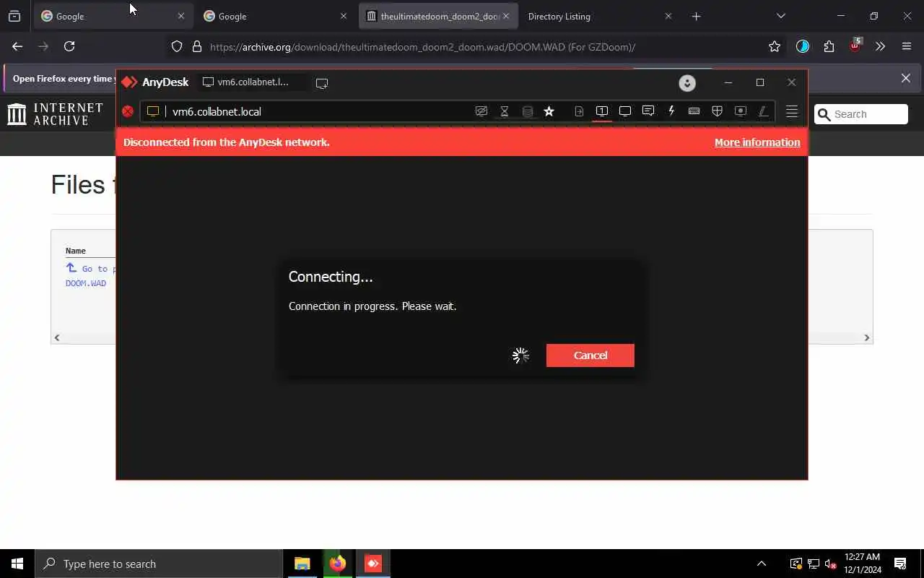
Task: Open the DOOM.WAD file link
Action: click(x=86, y=283)
